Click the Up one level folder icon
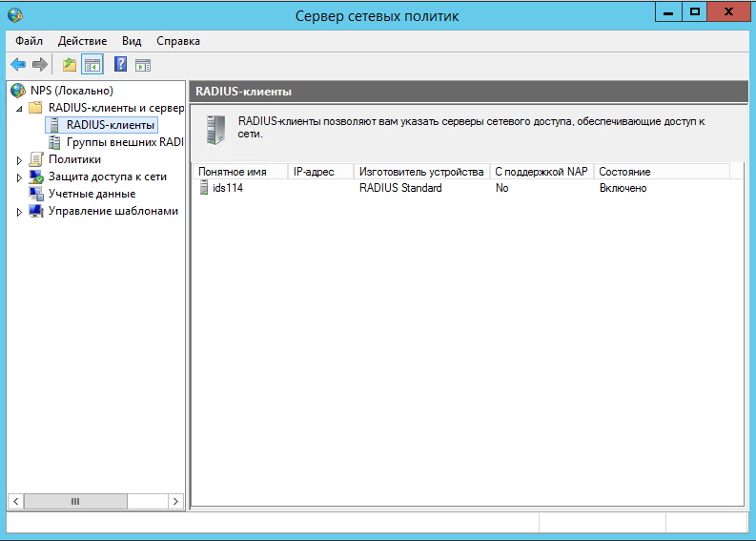This screenshot has width=756, height=541. coord(69,65)
